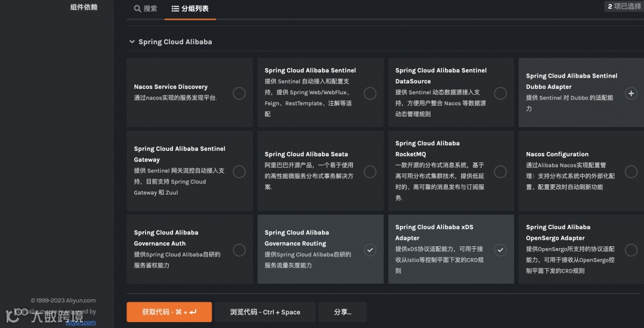Select Sentinel DataSource dependency circle
Image resolution: width=644 pixels, height=328 pixels.
[x=500, y=93]
